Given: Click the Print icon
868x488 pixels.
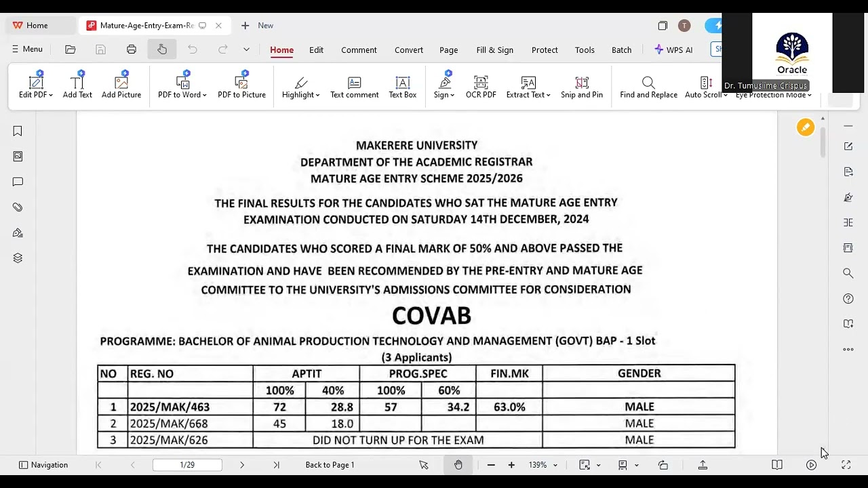Looking at the screenshot, I should (x=132, y=49).
